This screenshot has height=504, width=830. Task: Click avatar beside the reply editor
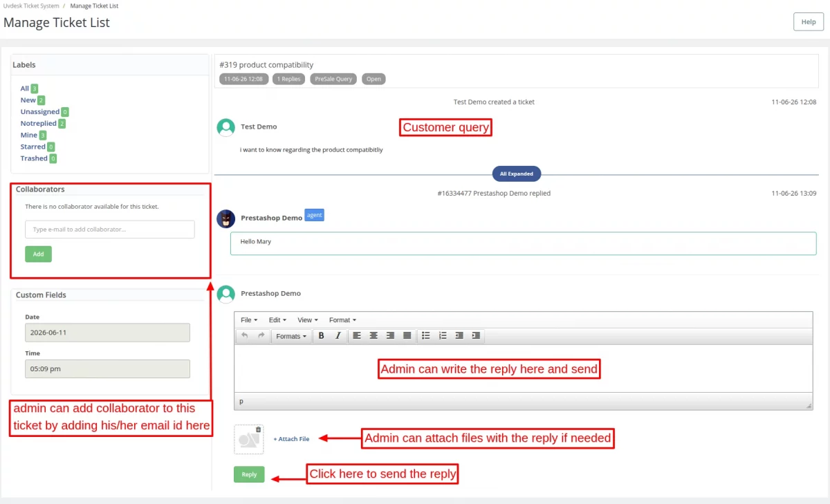(x=225, y=294)
